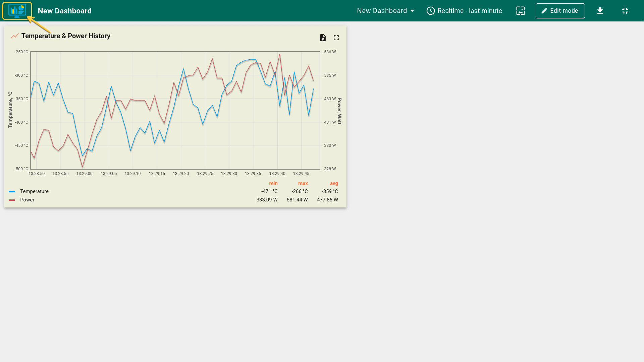Screen dimensions: 644x362
Task: Click the download export dashboard icon
Action: point(600,11)
